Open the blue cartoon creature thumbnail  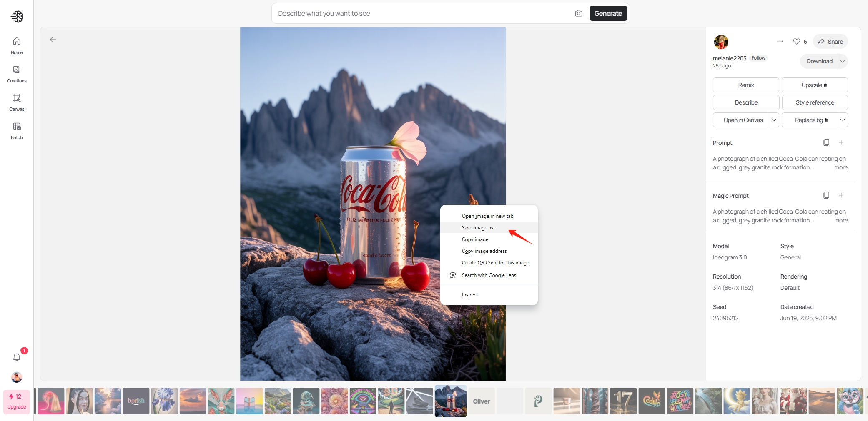[850, 401]
